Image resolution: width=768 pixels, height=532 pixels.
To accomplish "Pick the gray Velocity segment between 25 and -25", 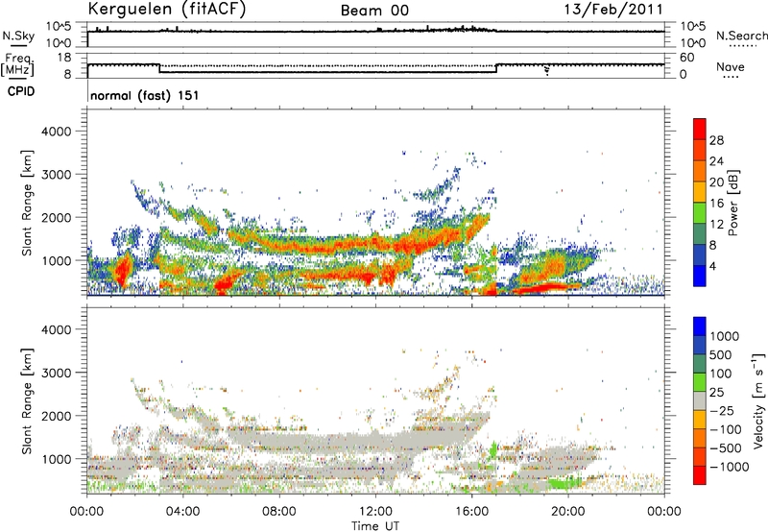I will point(700,400).
